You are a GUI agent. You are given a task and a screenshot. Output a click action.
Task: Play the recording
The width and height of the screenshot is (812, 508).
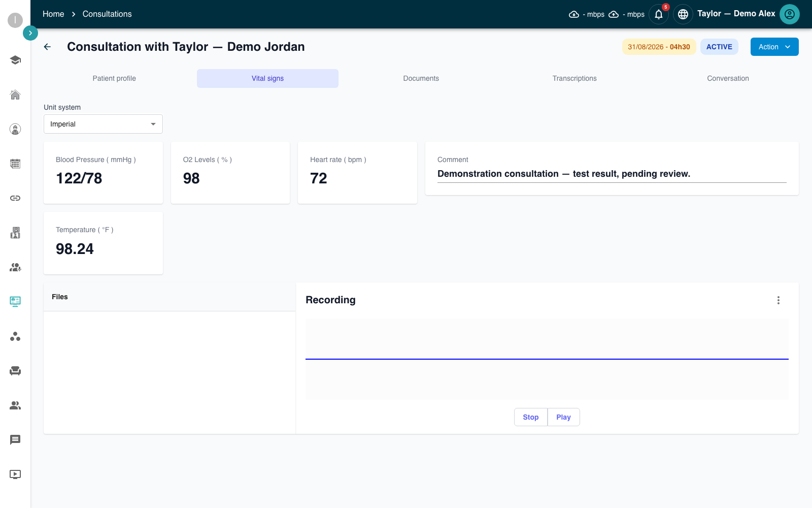pyautogui.click(x=563, y=417)
